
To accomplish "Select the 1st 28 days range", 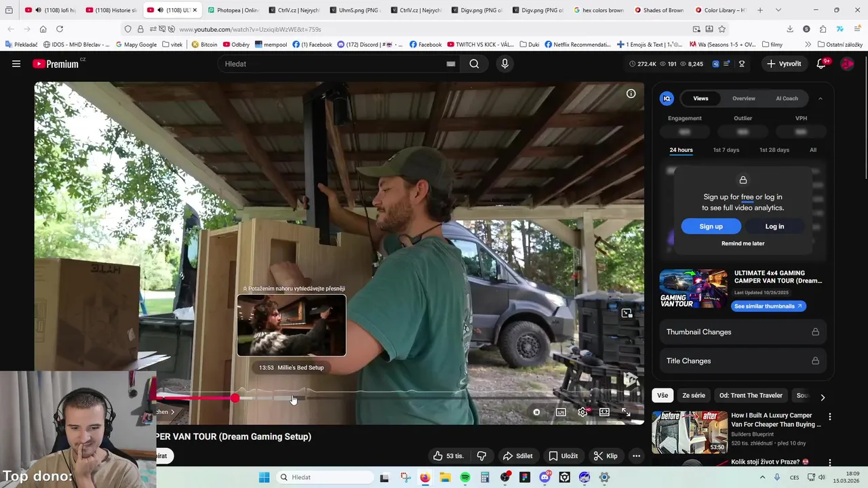I will pos(774,150).
